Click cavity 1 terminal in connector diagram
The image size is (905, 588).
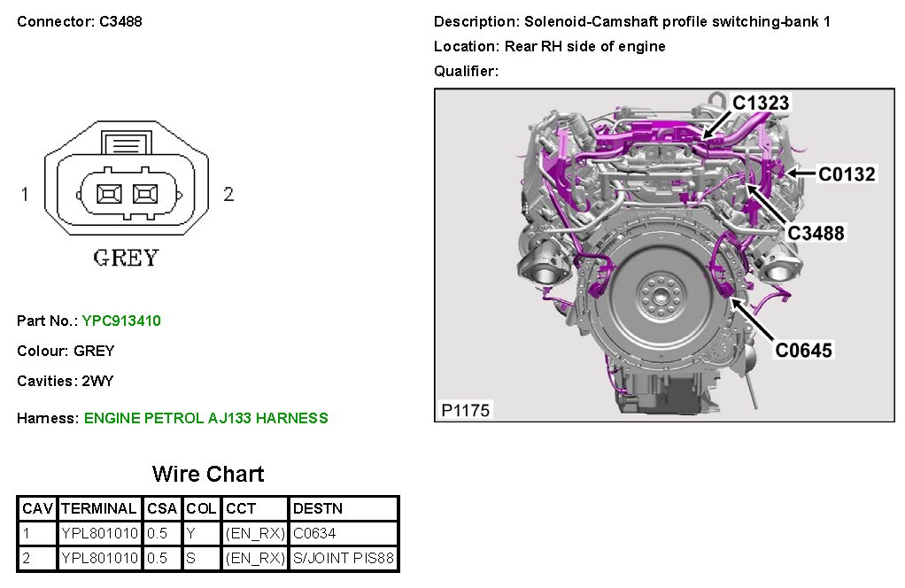pyautogui.click(x=110, y=193)
